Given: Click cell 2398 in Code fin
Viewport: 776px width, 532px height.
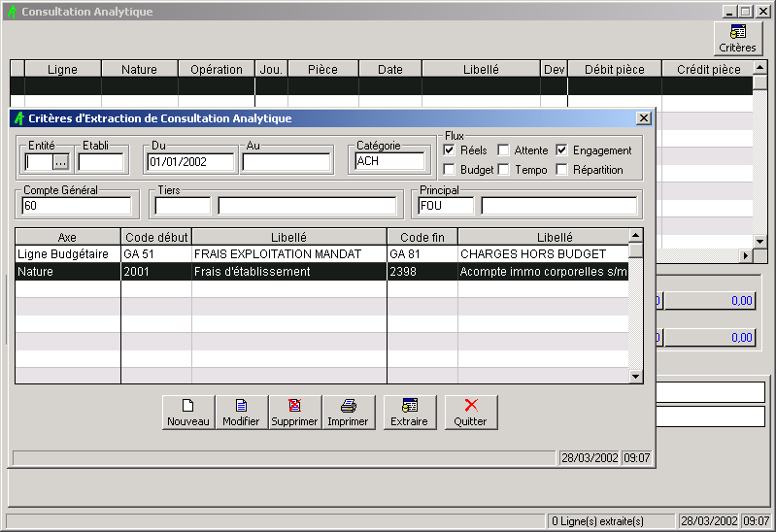Looking at the screenshot, I should (x=422, y=272).
